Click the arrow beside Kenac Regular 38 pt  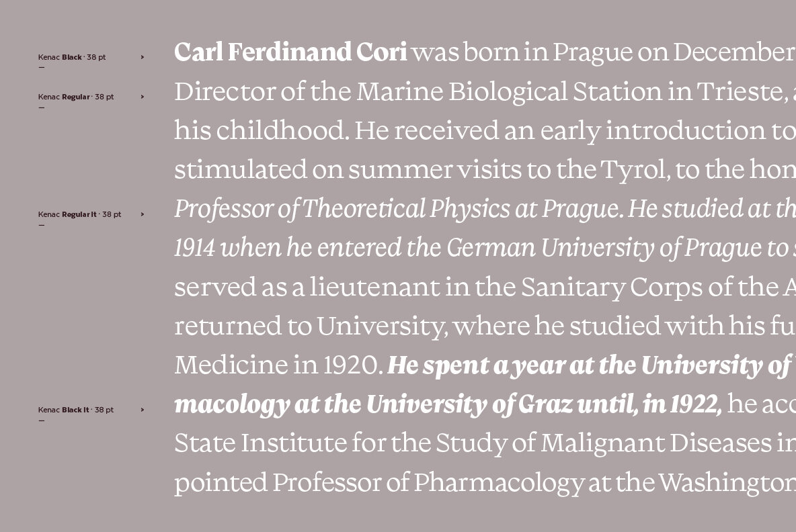point(142,97)
